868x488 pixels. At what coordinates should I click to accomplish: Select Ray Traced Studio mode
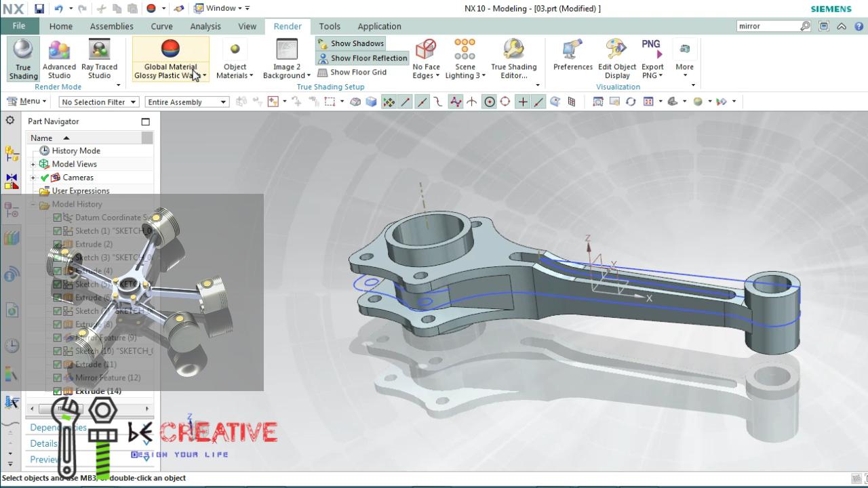coord(99,52)
